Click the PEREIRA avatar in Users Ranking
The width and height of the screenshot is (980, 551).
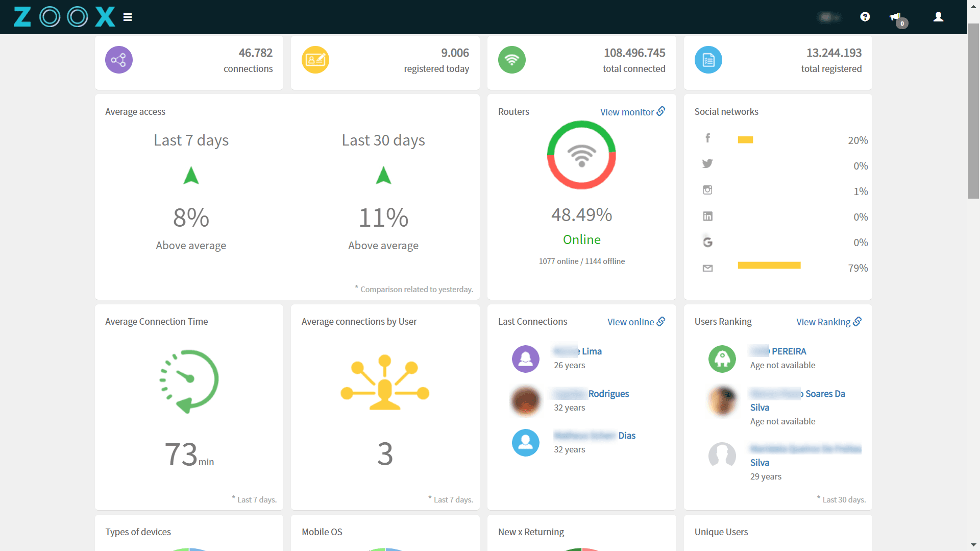(722, 359)
